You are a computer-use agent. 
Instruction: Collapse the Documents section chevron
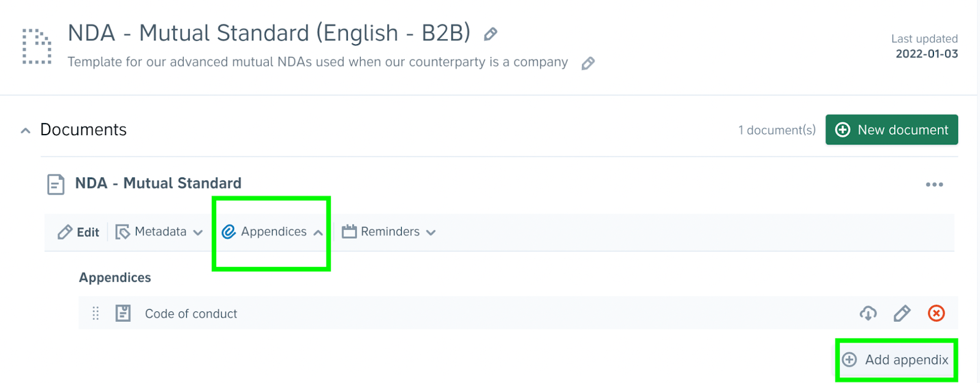tap(26, 130)
